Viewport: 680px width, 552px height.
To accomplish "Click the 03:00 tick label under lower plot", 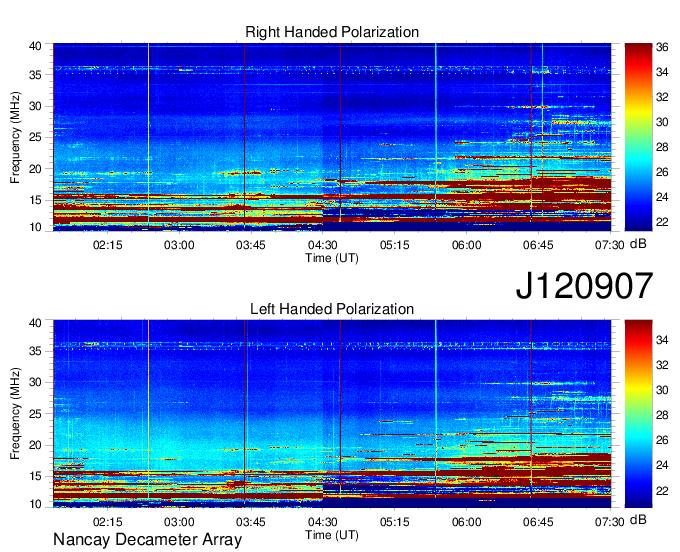I will (179, 522).
